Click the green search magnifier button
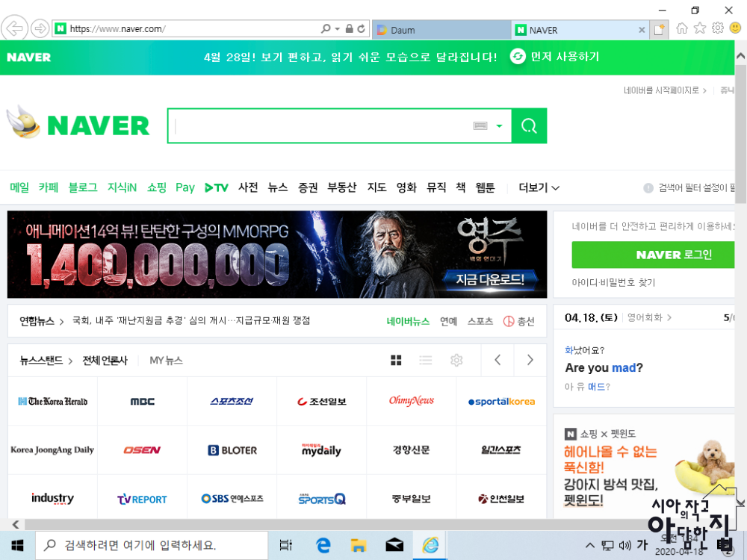 (529, 125)
